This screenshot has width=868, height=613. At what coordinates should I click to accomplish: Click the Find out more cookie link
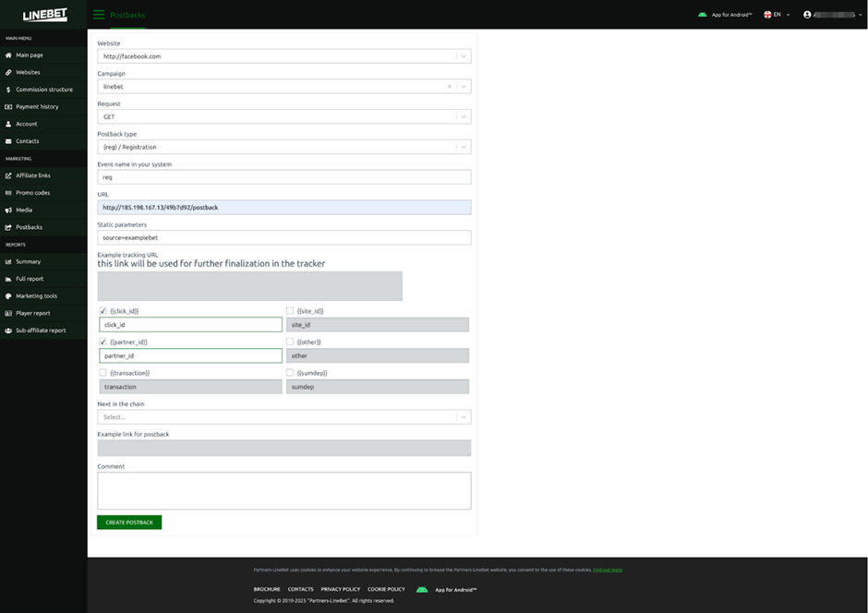coord(608,570)
